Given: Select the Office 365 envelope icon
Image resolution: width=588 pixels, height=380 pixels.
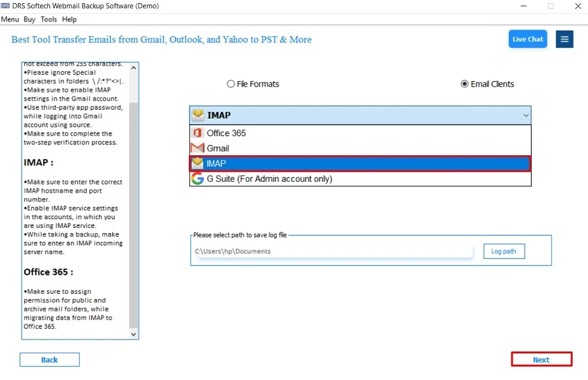Looking at the screenshot, I should tap(196, 133).
